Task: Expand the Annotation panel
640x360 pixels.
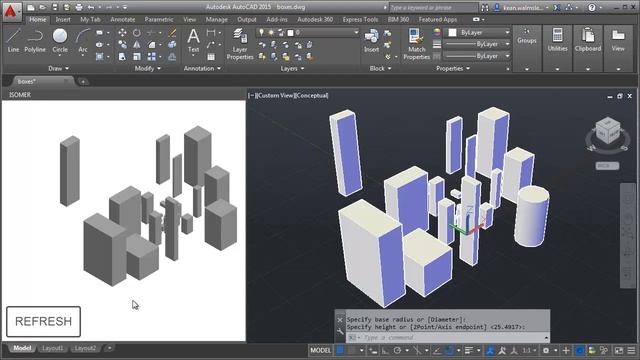Action: click(x=202, y=69)
